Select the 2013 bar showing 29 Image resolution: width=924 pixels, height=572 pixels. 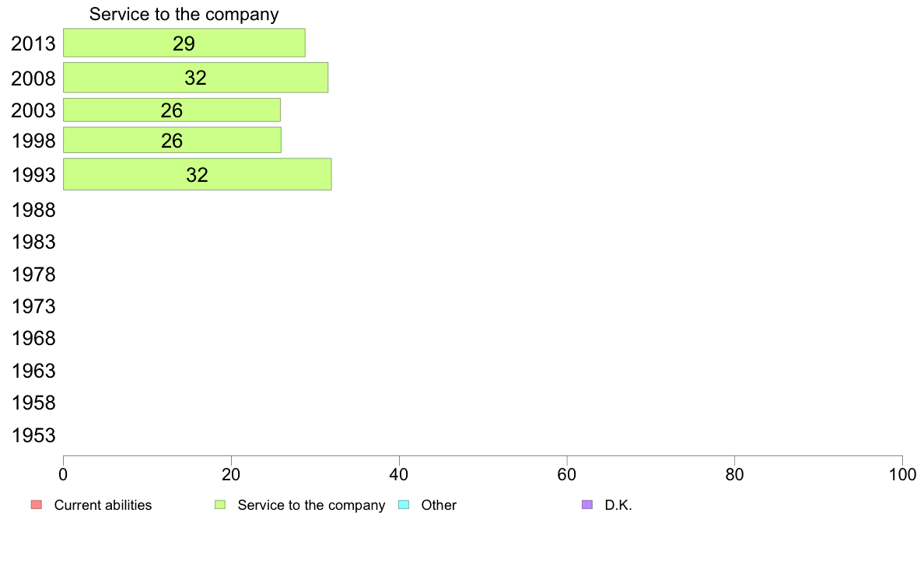184,43
